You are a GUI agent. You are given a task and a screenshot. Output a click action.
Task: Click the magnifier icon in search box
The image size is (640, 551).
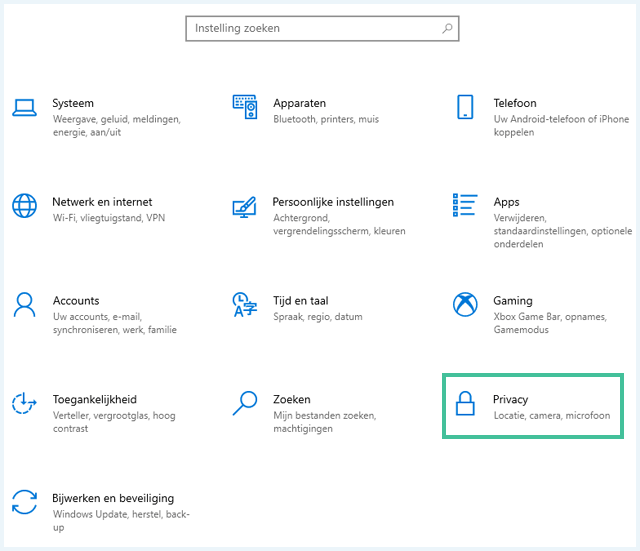447,28
